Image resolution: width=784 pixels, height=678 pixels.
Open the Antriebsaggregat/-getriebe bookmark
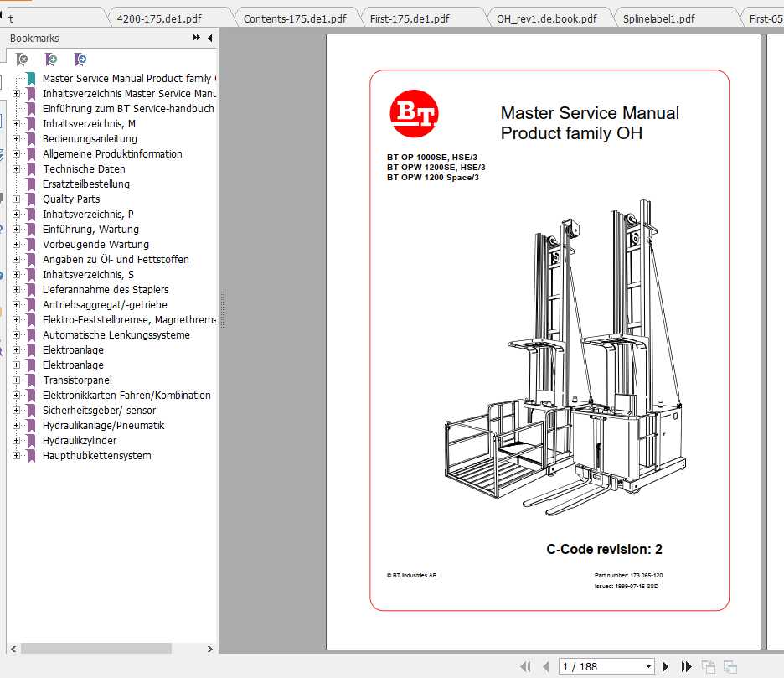[105, 305]
